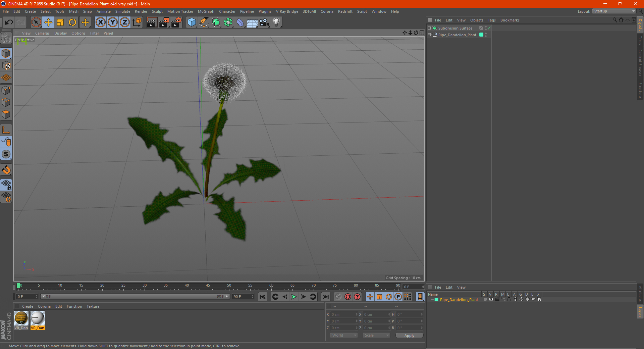Click the Enable Axis L icon
Viewport: 644px width, 349px height.
point(6,130)
